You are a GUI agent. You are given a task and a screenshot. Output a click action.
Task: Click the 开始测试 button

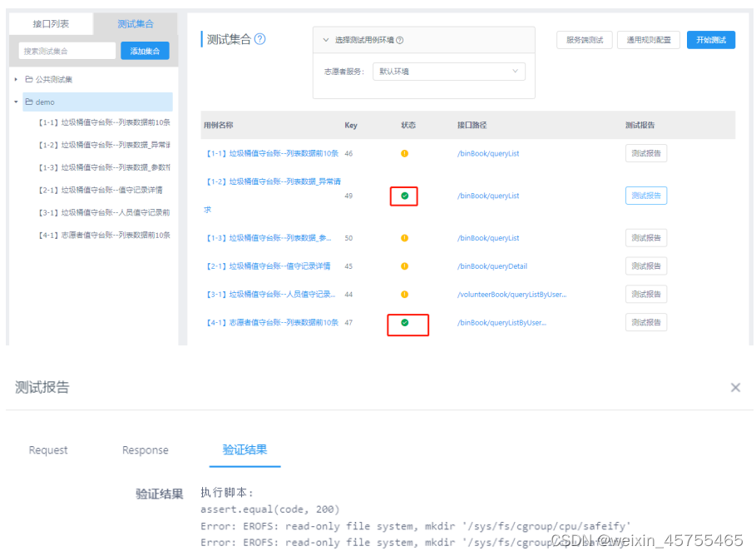point(711,39)
